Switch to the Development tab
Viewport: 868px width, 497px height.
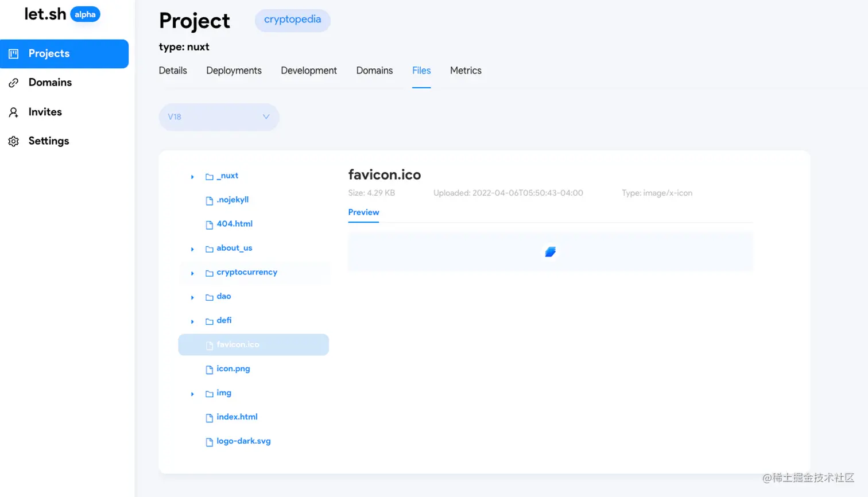309,71
